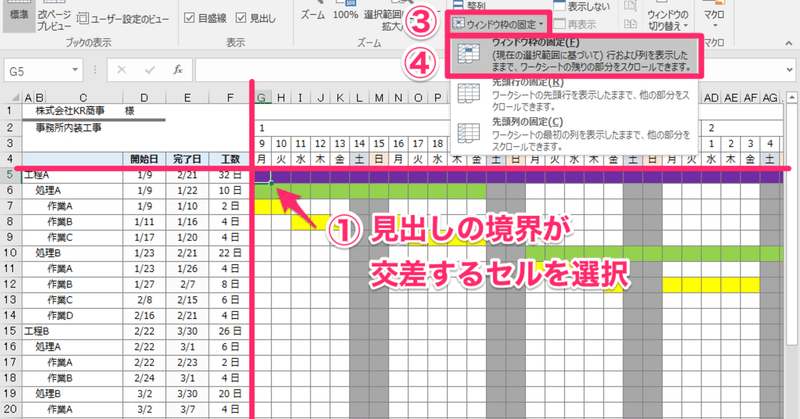This screenshot has width=800, height=419.
Task: Choose 先頭列の固定(C) from the menu
Action: pyautogui.click(x=574, y=134)
